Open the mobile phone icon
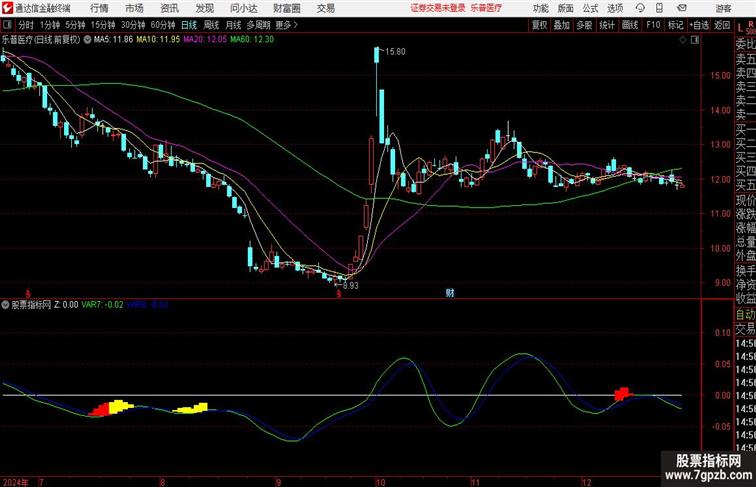 pyautogui.click(x=659, y=8)
